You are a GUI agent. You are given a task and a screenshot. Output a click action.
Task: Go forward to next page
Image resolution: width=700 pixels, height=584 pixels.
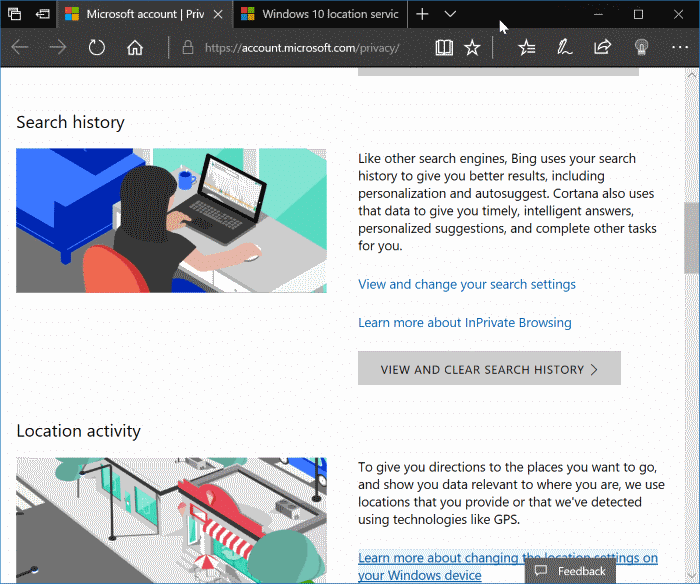coord(58,47)
